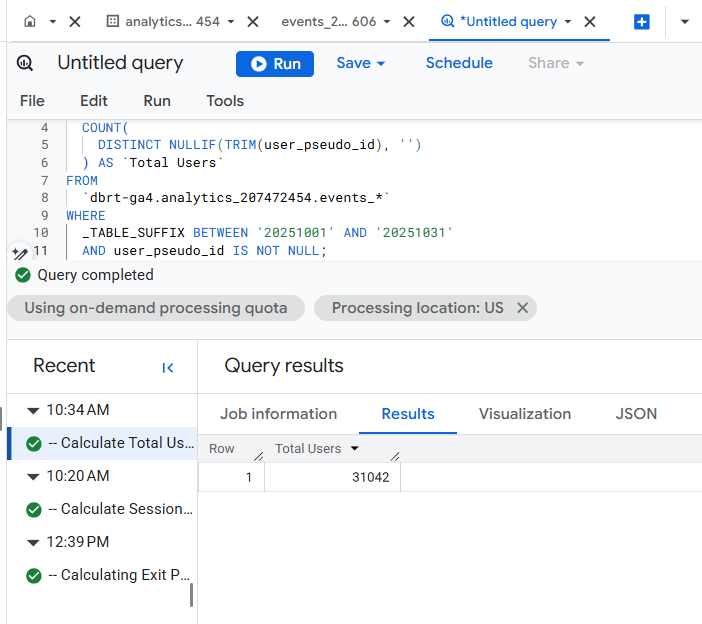702x624 pixels.
Task: Collapse the 10:34 AM history group
Action: pyautogui.click(x=33, y=410)
